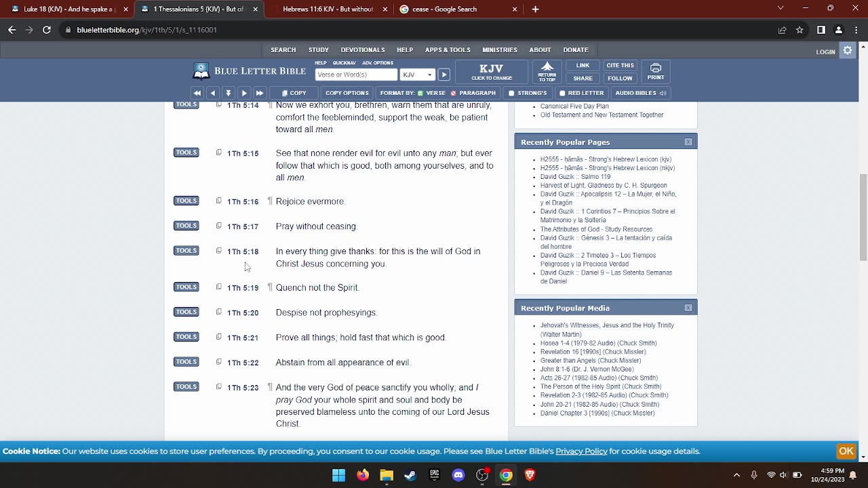The height and width of the screenshot is (488, 868).
Task: Click the Copy button with page icon
Action: [294, 93]
